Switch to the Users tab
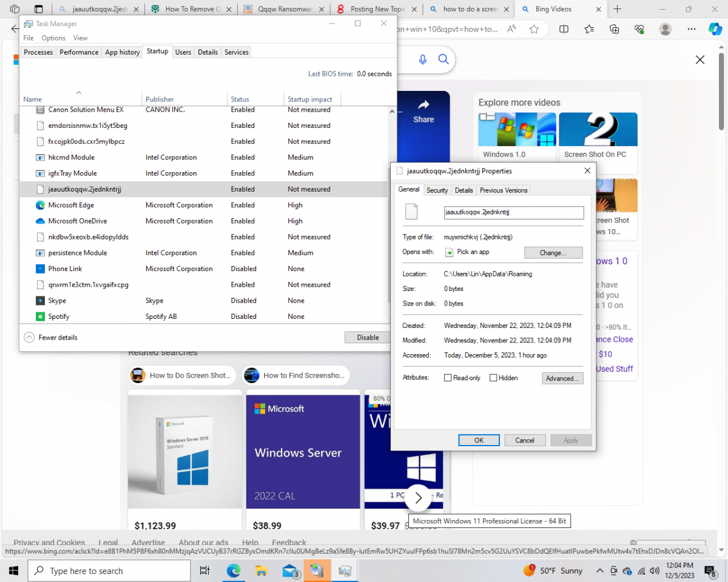Screen dimensions: 728x582 pyautogui.click(x=183, y=52)
